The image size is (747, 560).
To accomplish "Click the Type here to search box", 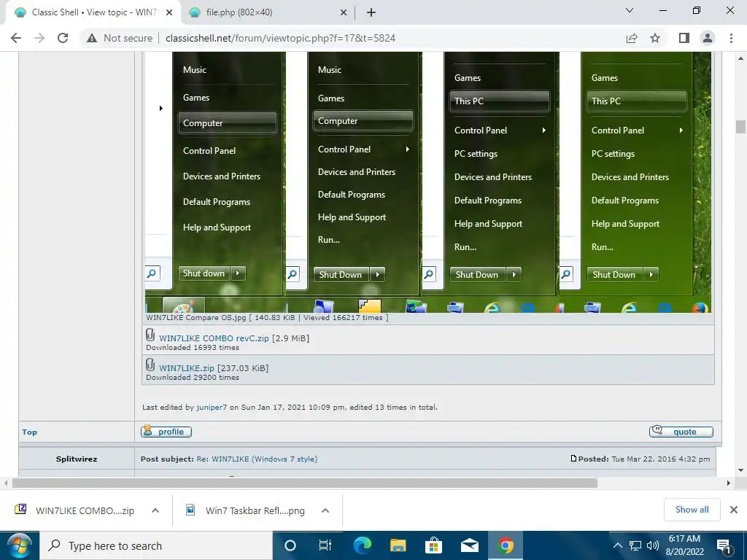I will point(158,545).
